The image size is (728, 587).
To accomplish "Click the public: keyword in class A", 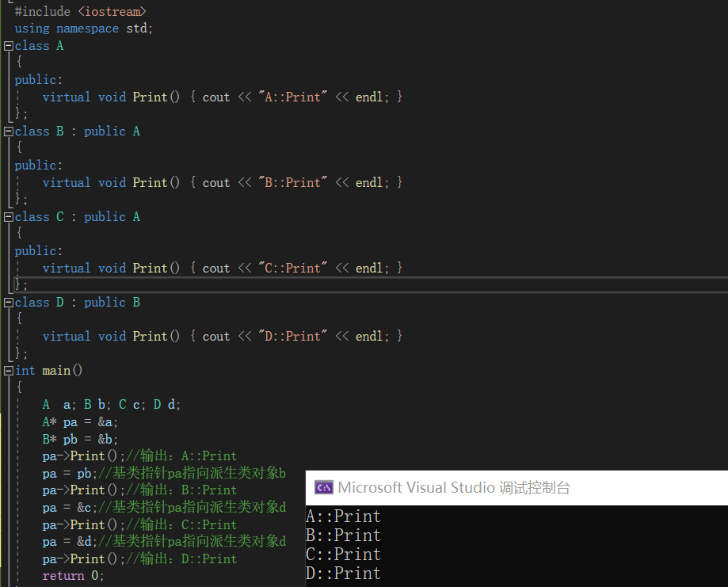I will [38, 80].
